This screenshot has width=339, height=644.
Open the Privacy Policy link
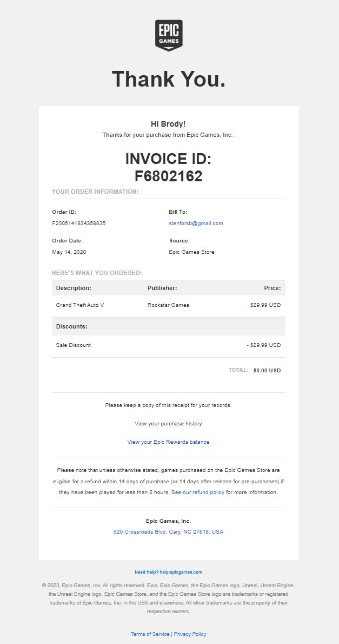pyautogui.click(x=190, y=634)
